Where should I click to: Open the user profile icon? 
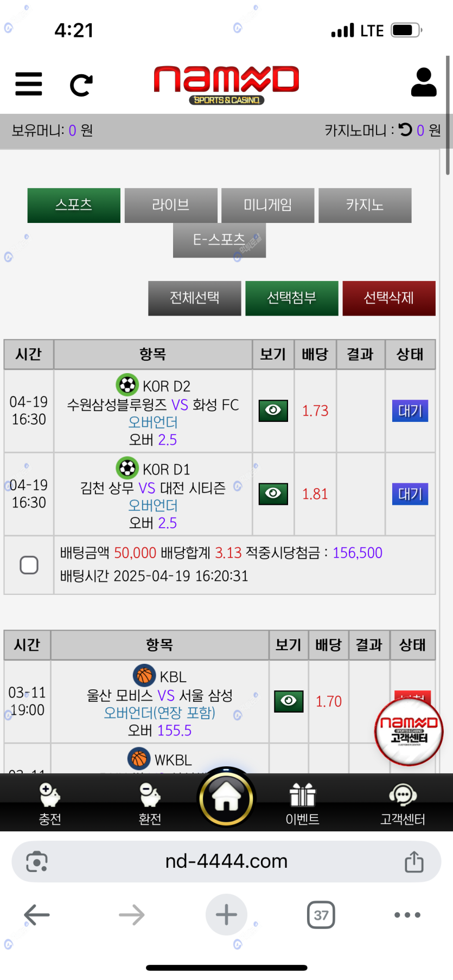tap(423, 82)
